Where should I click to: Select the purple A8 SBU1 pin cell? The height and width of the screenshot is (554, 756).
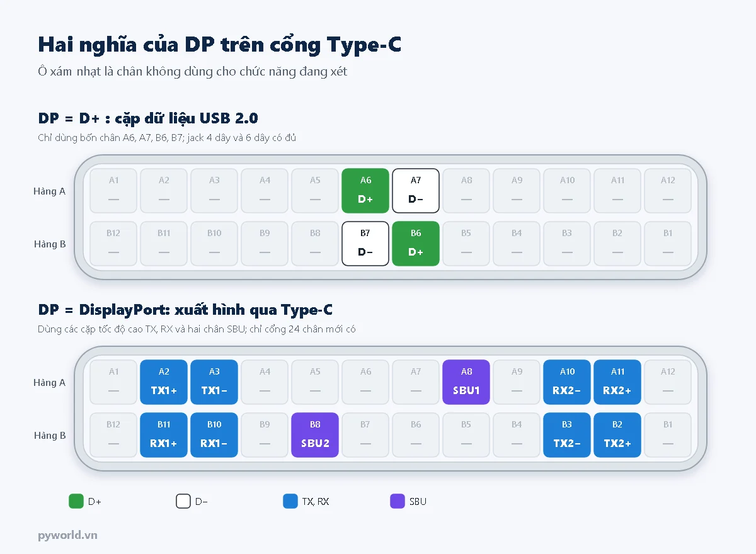(466, 382)
